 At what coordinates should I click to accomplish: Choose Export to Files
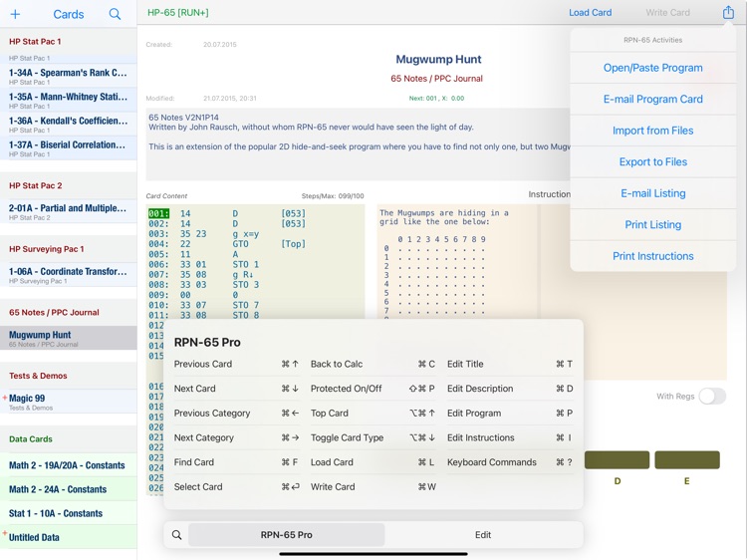pos(652,162)
